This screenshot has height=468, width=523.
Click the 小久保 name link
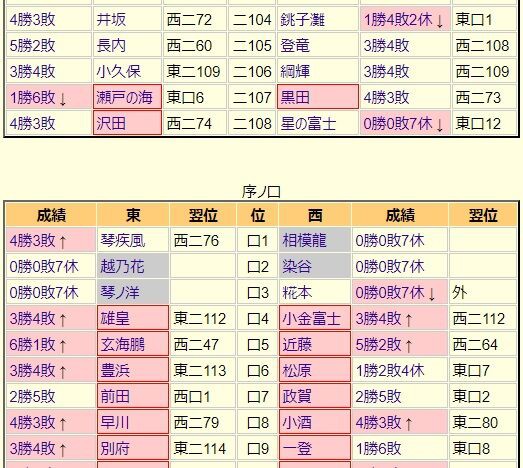tap(118, 72)
